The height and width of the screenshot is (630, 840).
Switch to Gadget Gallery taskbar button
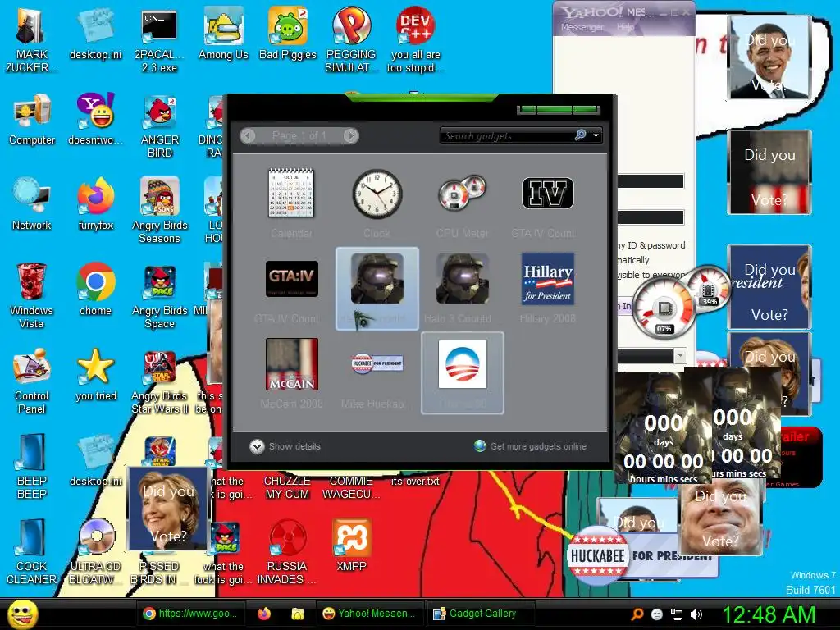point(481,614)
